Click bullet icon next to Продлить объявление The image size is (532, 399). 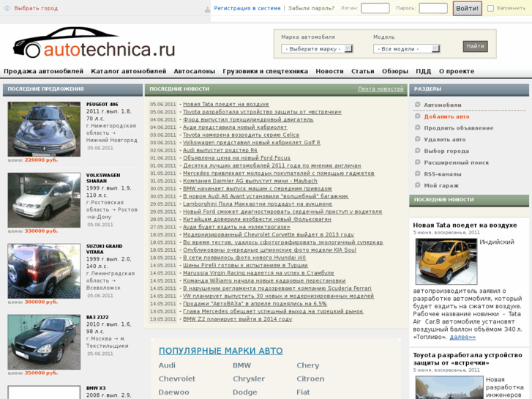[x=418, y=127]
